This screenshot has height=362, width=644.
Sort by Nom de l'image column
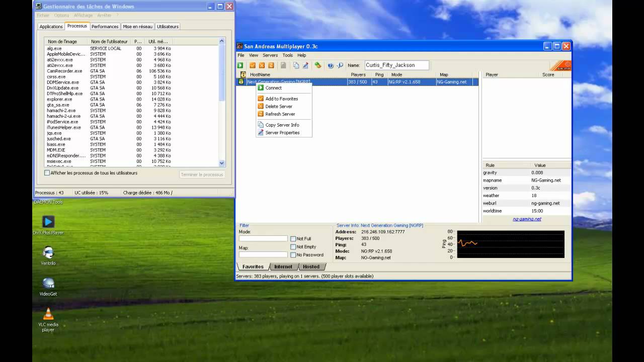point(65,41)
